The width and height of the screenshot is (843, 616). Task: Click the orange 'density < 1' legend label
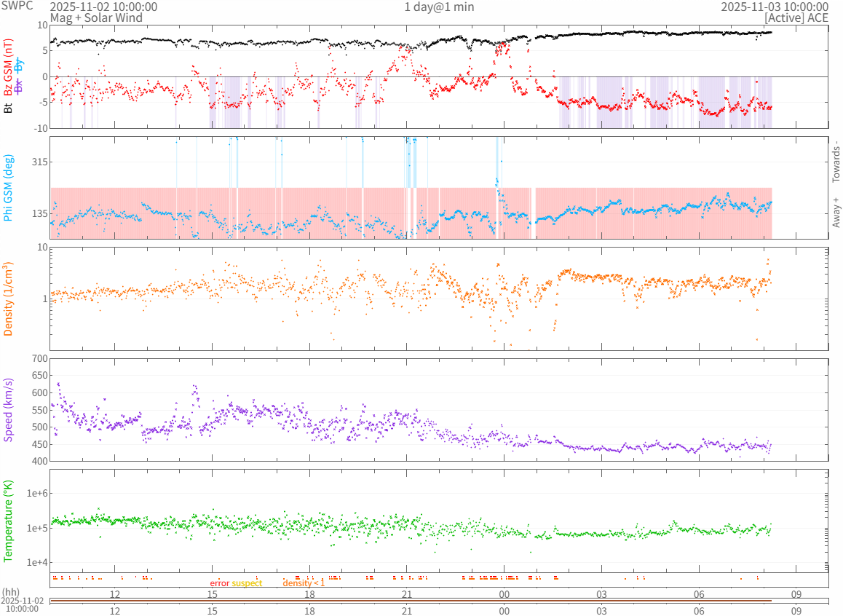[304, 583]
